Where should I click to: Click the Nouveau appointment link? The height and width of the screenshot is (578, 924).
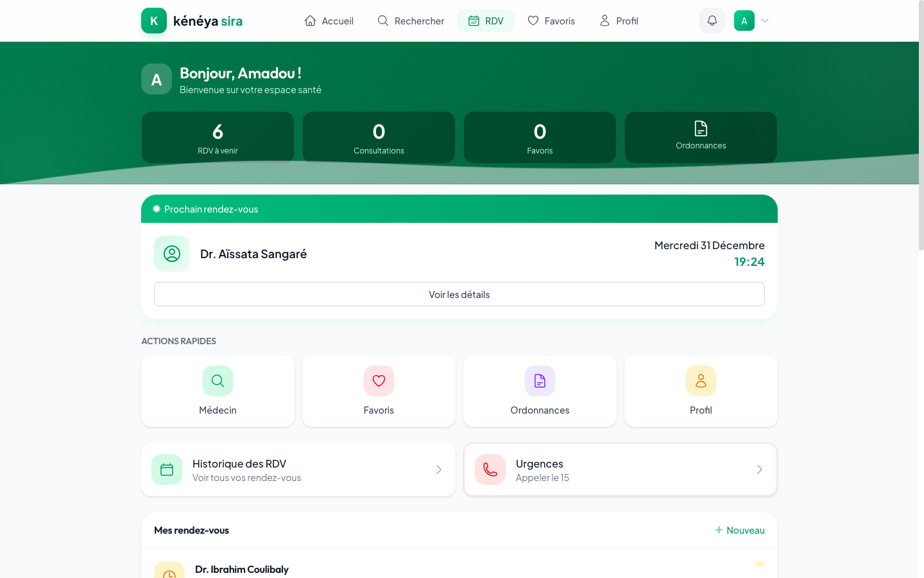click(x=740, y=530)
